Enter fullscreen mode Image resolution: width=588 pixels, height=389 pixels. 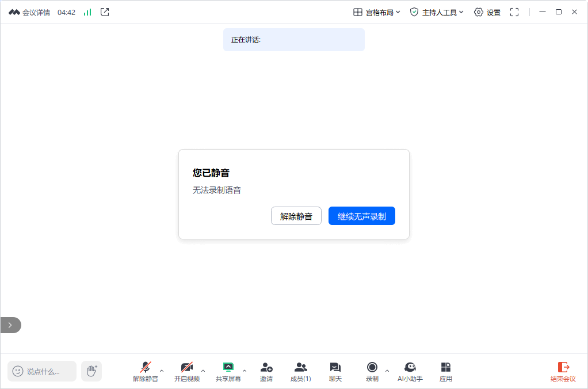pyautogui.click(x=514, y=13)
